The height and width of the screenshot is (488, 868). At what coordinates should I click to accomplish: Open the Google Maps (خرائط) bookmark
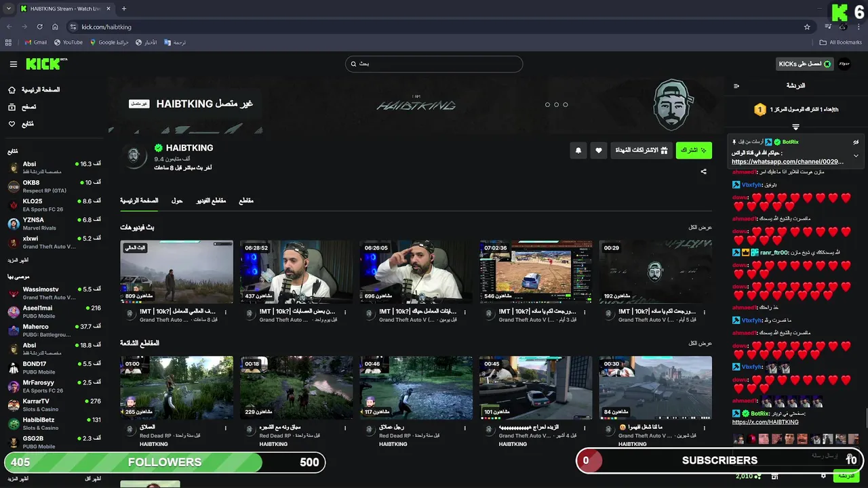pyautogui.click(x=109, y=42)
